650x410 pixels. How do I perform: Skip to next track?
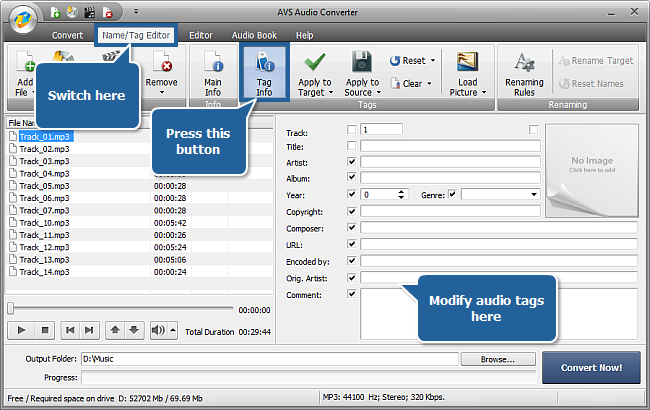pos(89,330)
